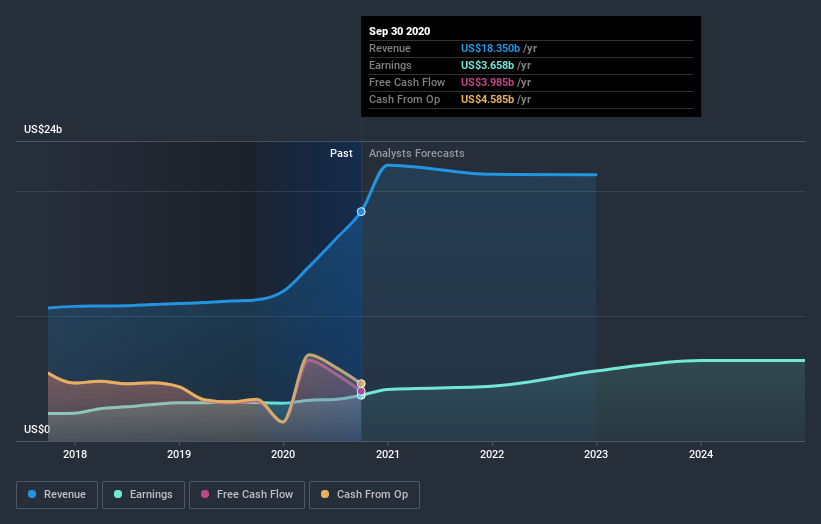
Task: Select the blue Revenue marker on the chart line
Action: pos(361,211)
